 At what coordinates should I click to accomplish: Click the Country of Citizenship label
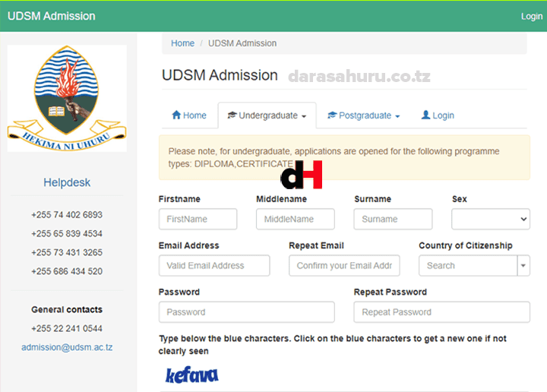click(x=466, y=245)
